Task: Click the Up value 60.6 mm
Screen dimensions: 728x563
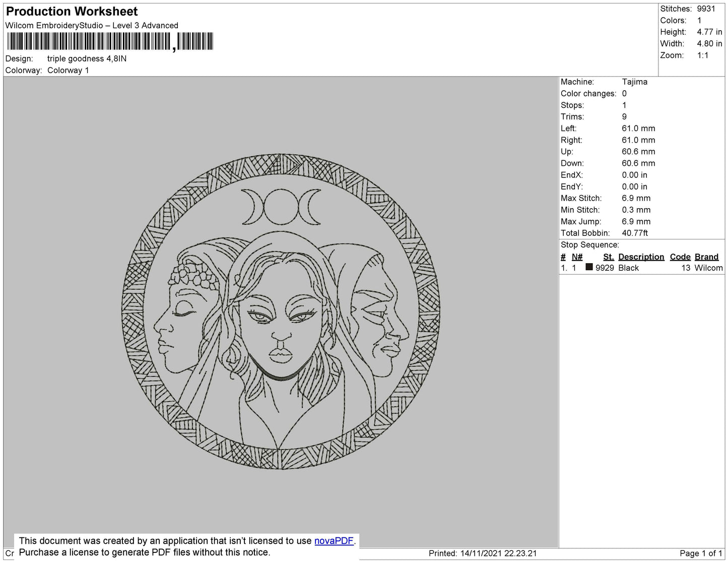Action: pos(638,151)
